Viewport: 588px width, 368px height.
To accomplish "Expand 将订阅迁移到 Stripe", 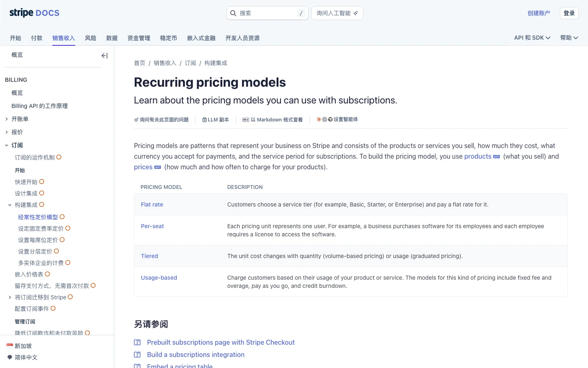I will point(10,297).
